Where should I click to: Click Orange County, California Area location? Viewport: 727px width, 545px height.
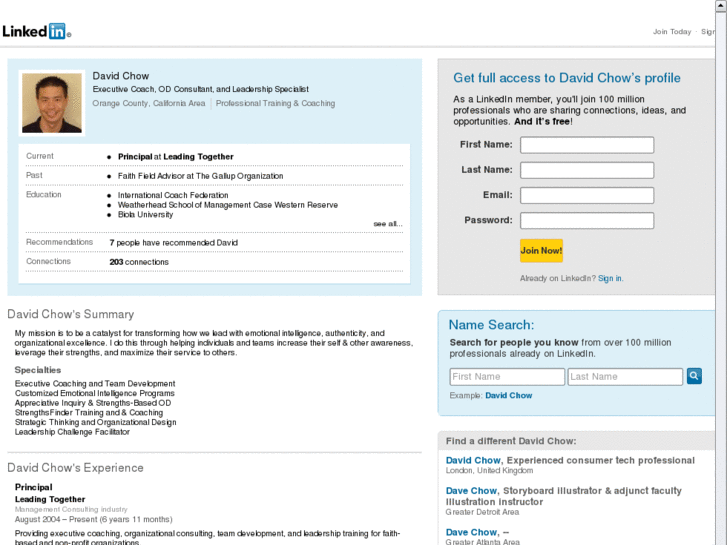click(x=149, y=103)
